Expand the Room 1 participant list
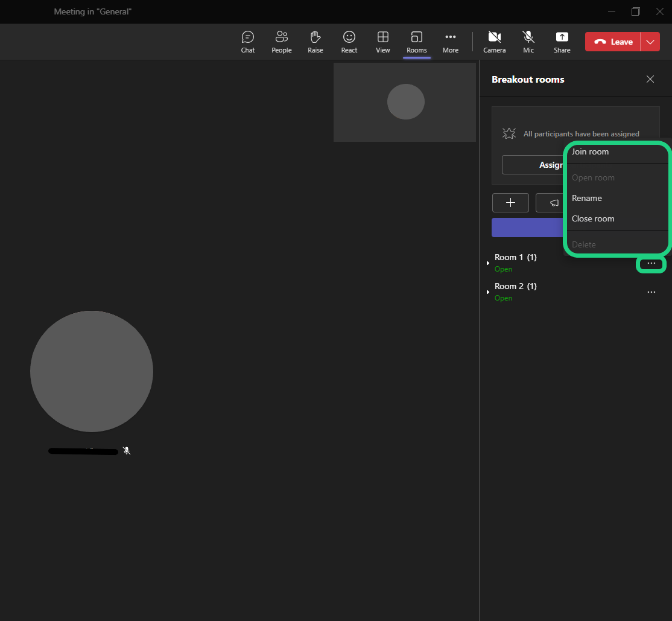The height and width of the screenshot is (621, 672). [488, 263]
